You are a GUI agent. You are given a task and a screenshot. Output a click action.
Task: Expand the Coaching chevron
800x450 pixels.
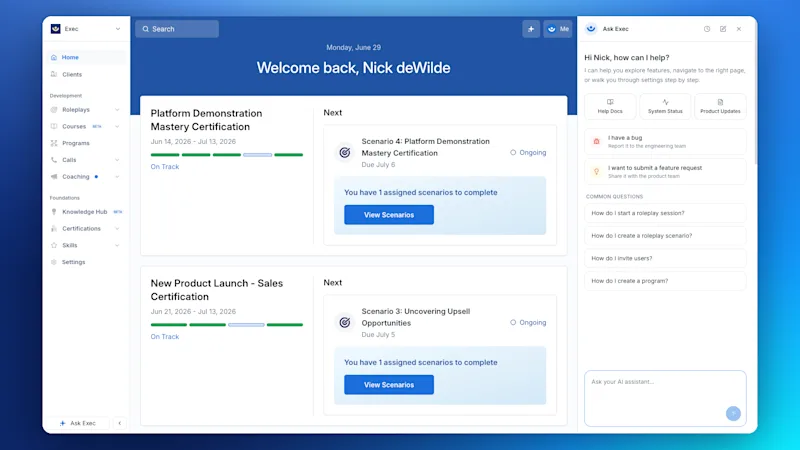(117, 177)
